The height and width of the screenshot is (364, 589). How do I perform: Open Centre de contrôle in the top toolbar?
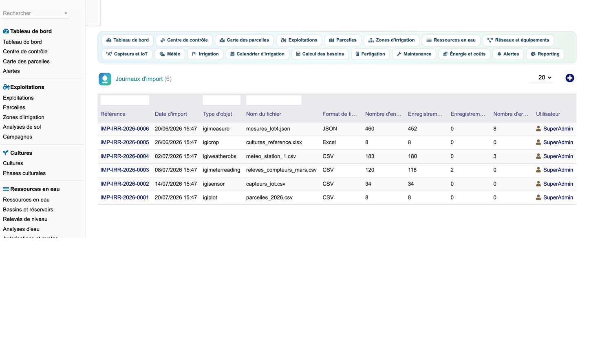coord(184,40)
